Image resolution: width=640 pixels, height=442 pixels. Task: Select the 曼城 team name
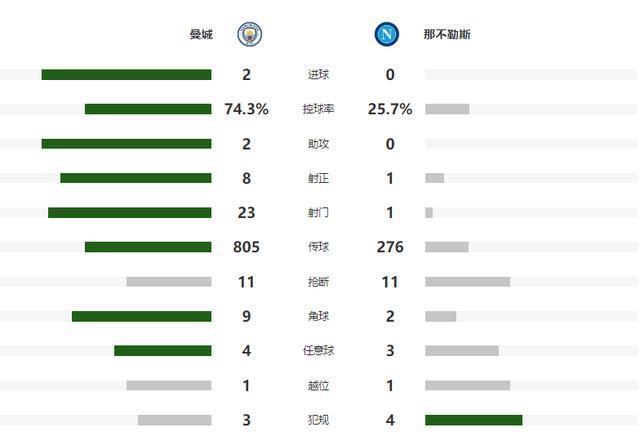(201, 35)
